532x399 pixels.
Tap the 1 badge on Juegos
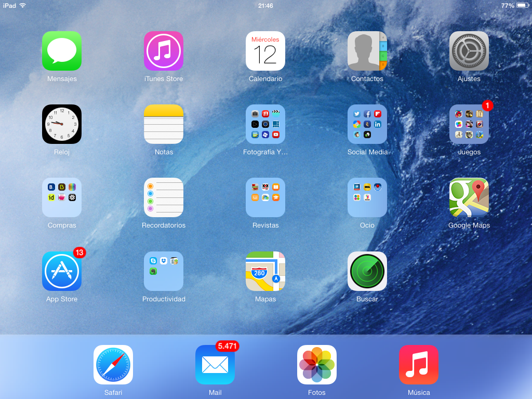pos(487,105)
